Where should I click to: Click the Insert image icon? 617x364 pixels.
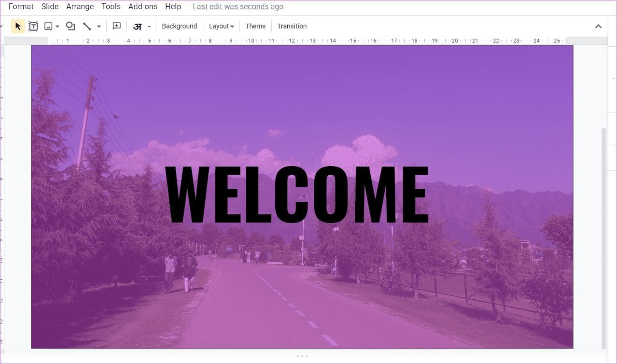click(x=48, y=26)
